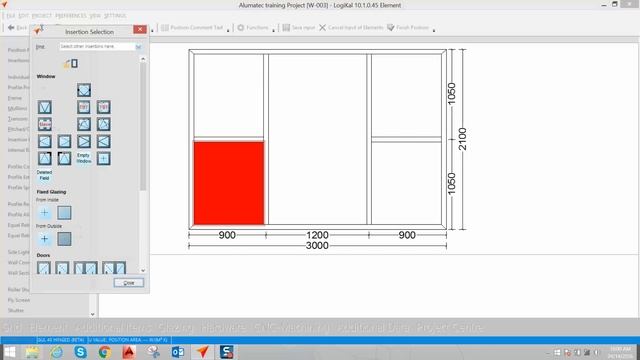Click the 3000 overall width dimension
The height and width of the screenshot is (360, 640).
pyautogui.click(x=317, y=246)
